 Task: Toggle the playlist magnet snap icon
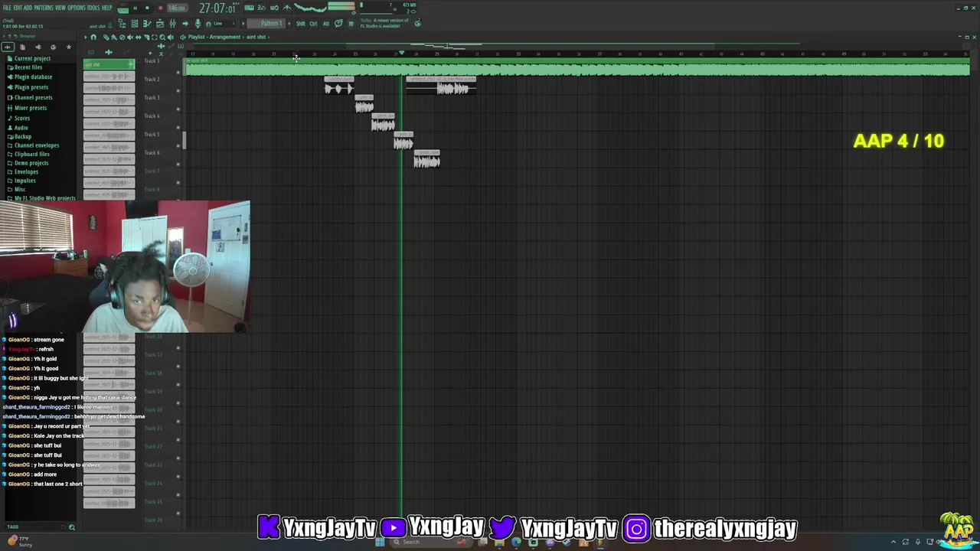pos(93,37)
